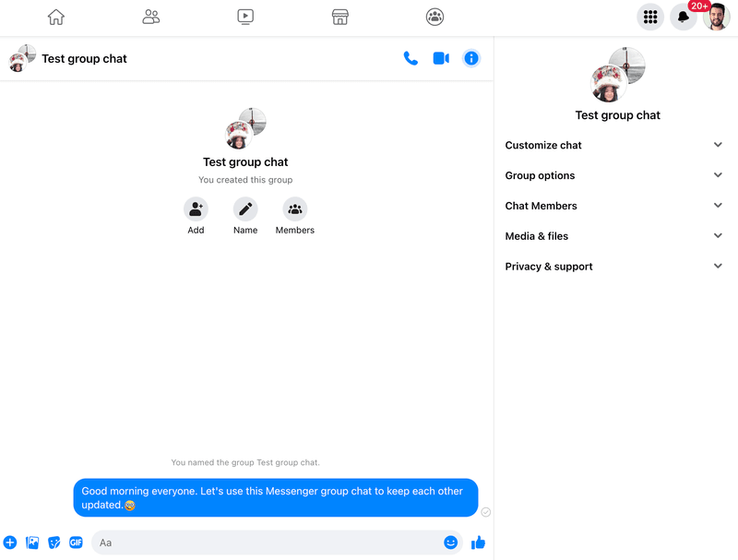Open the nine-dot apps menu
The image size is (738, 560).
pos(650,17)
